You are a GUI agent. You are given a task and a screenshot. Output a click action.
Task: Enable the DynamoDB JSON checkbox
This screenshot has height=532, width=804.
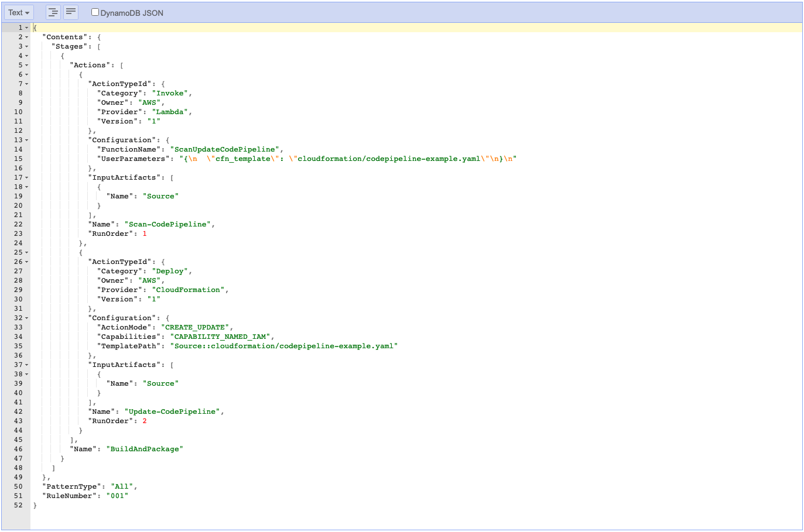tap(95, 12)
